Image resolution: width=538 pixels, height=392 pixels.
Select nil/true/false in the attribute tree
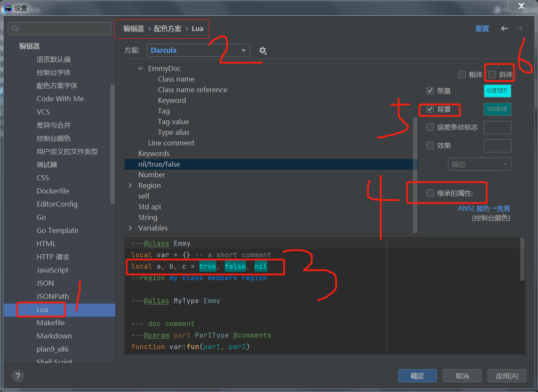[269, 164]
